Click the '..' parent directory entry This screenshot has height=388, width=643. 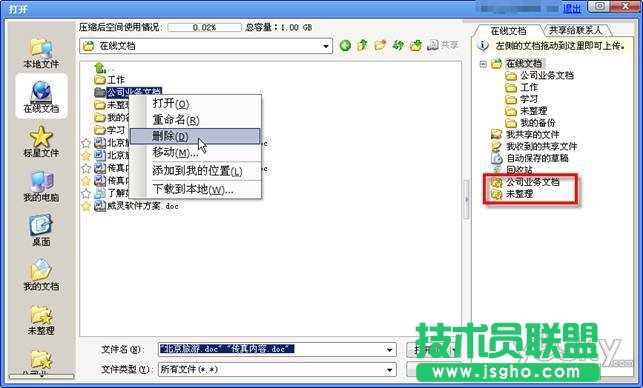[x=103, y=68]
